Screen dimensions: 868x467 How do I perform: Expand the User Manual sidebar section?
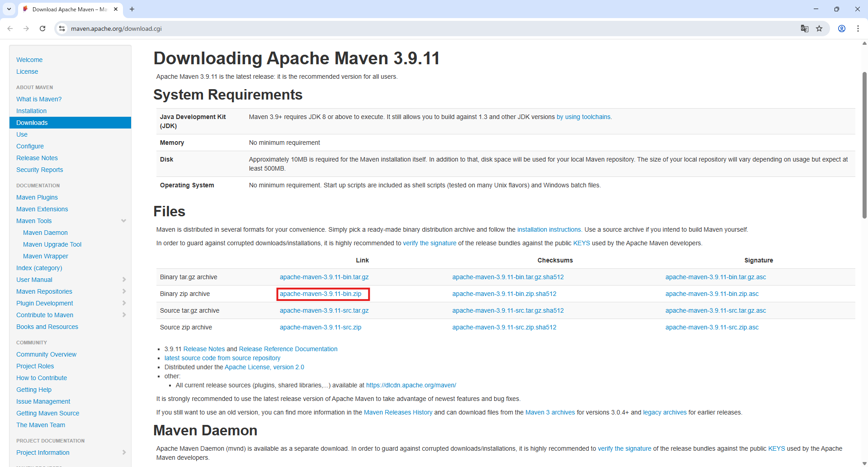pos(124,280)
